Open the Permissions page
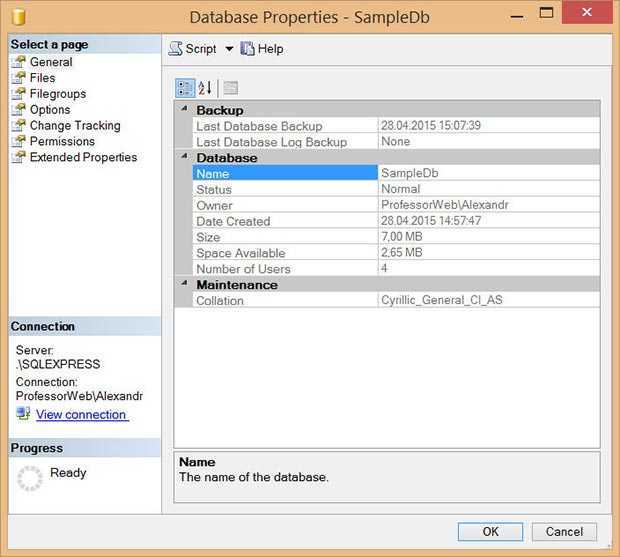Viewport: 620px width, 557px height. point(62,142)
